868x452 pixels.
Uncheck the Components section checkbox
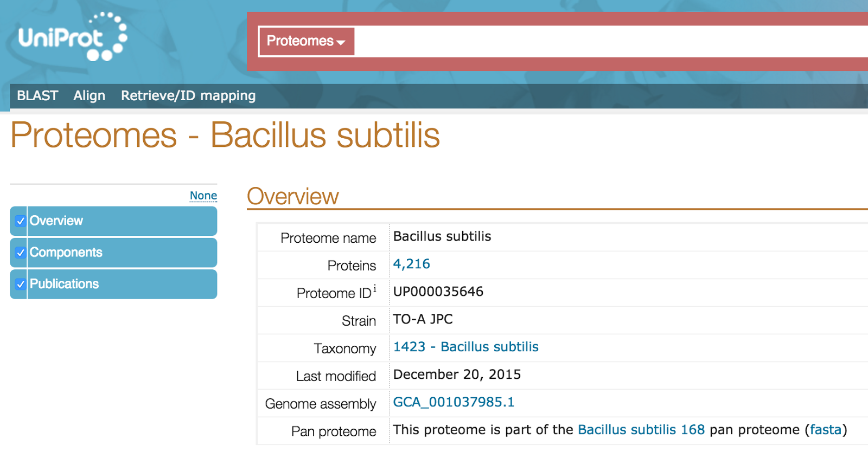coord(21,253)
